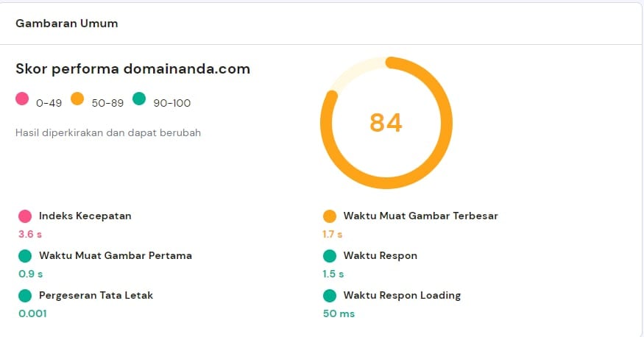Click the 84 performance score number
The width and height of the screenshot is (644, 337).
coord(386,122)
